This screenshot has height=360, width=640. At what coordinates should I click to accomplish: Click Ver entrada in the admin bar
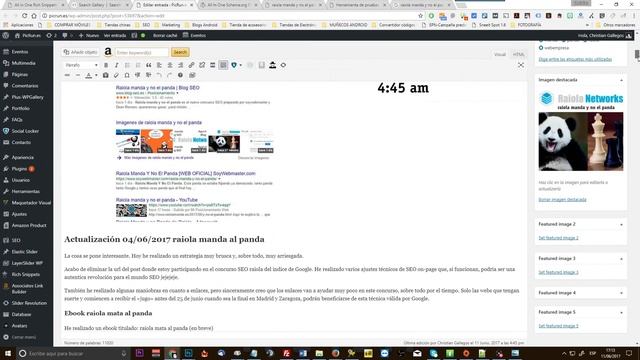click(x=115, y=36)
